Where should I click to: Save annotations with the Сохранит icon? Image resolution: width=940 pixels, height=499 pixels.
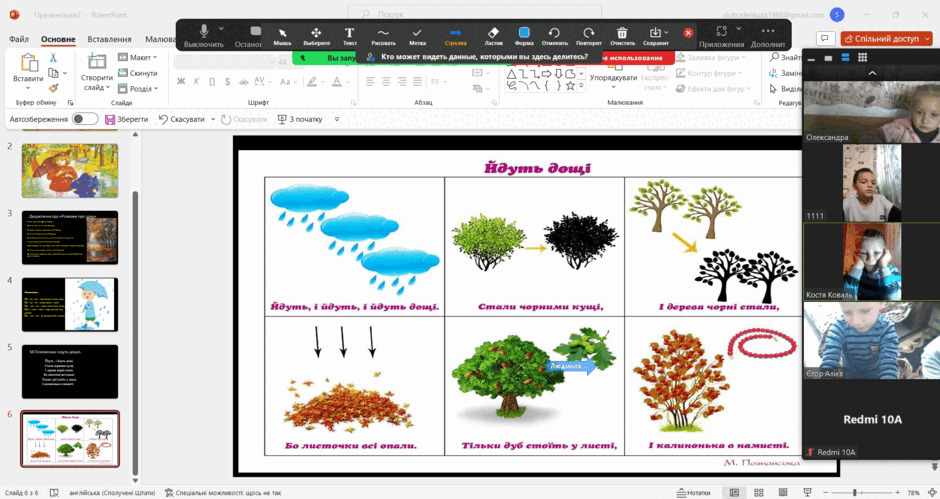point(655,36)
